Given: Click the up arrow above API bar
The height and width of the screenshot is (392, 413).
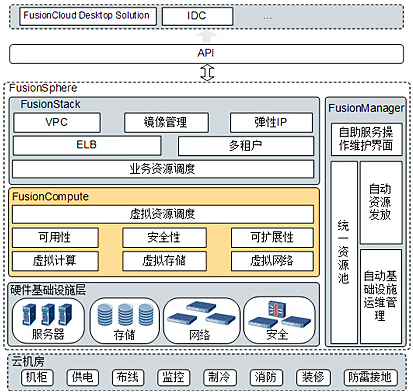Looking at the screenshot, I should coord(206,37).
